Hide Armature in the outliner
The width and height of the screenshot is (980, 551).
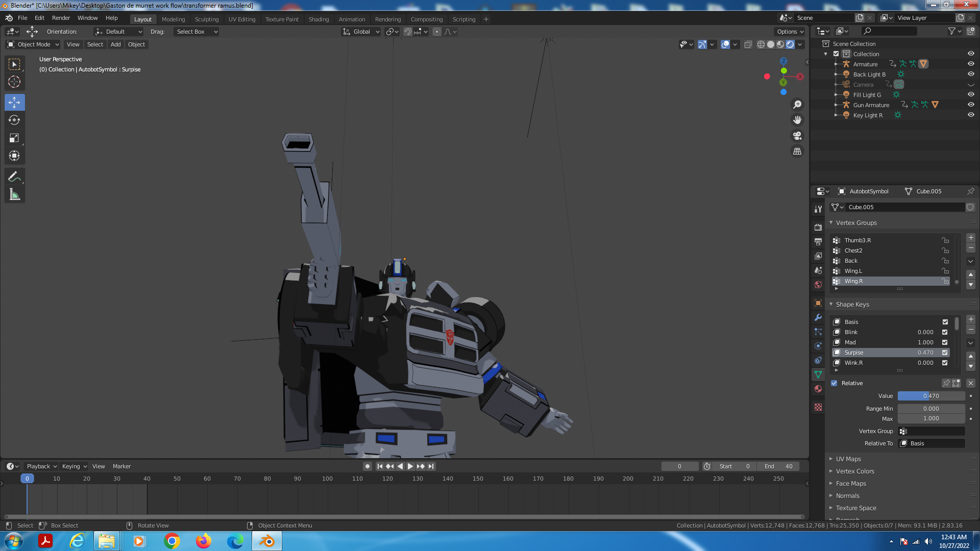pos(971,64)
